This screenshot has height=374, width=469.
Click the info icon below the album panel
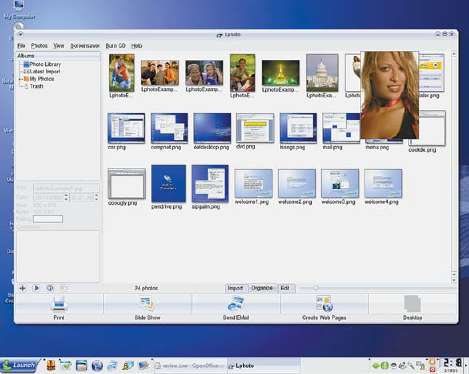50,288
